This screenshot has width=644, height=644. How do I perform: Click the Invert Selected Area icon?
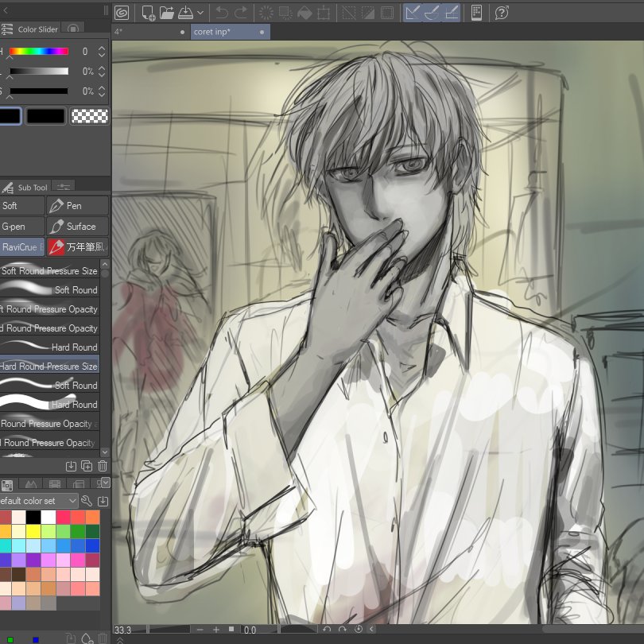[368, 13]
